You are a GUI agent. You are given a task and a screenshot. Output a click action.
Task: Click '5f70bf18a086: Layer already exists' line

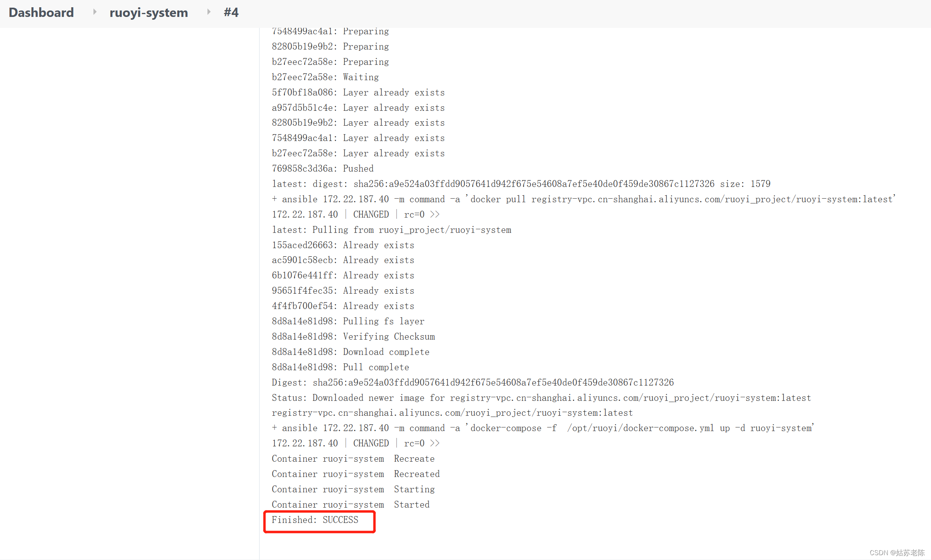click(358, 92)
